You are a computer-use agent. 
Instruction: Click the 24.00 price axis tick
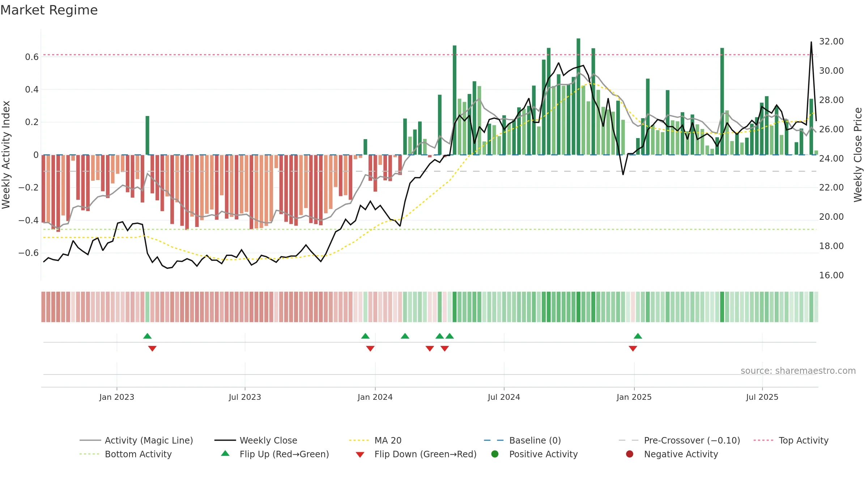[831, 158]
